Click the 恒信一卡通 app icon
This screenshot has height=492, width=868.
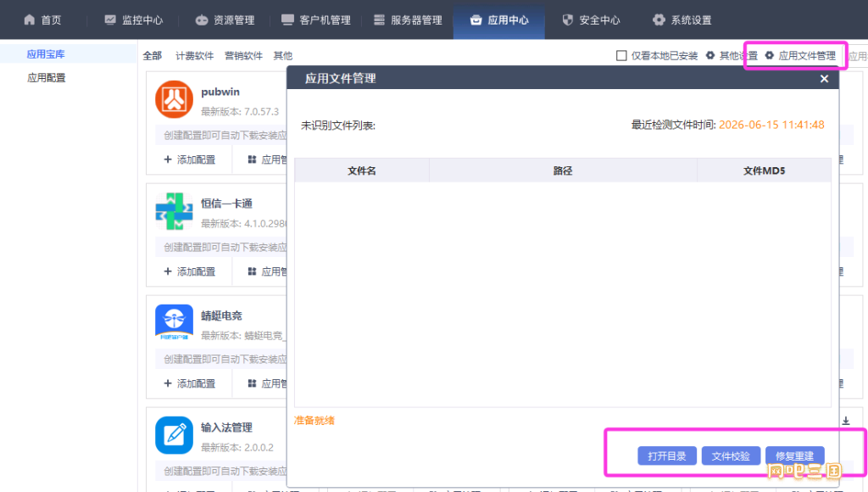(x=174, y=211)
